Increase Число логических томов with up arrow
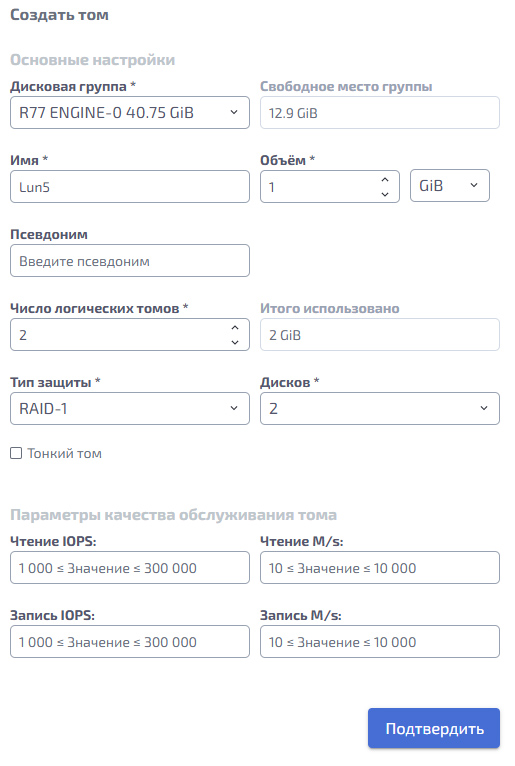Viewport: 515px width, 766px height. pyautogui.click(x=235, y=328)
